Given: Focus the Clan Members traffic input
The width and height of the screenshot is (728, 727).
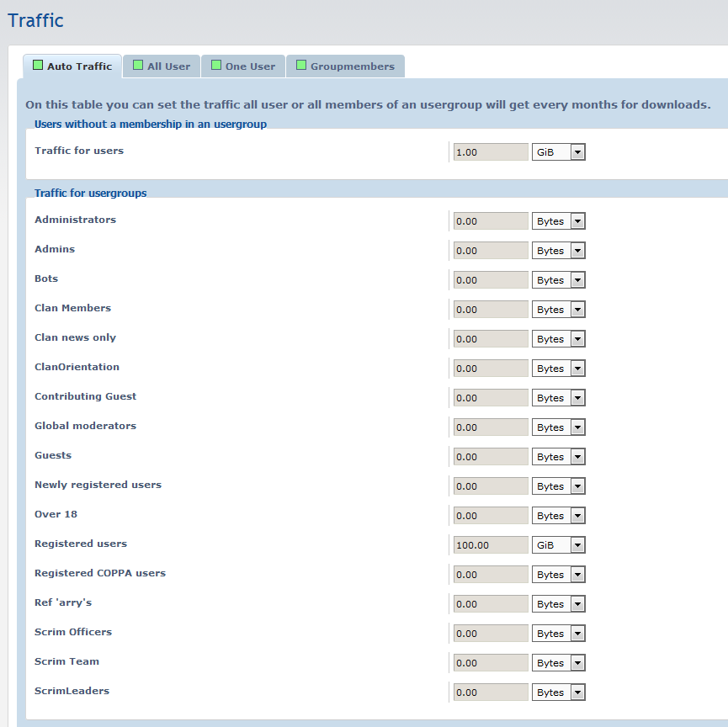Looking at the screenshot, I should point(491,310).
